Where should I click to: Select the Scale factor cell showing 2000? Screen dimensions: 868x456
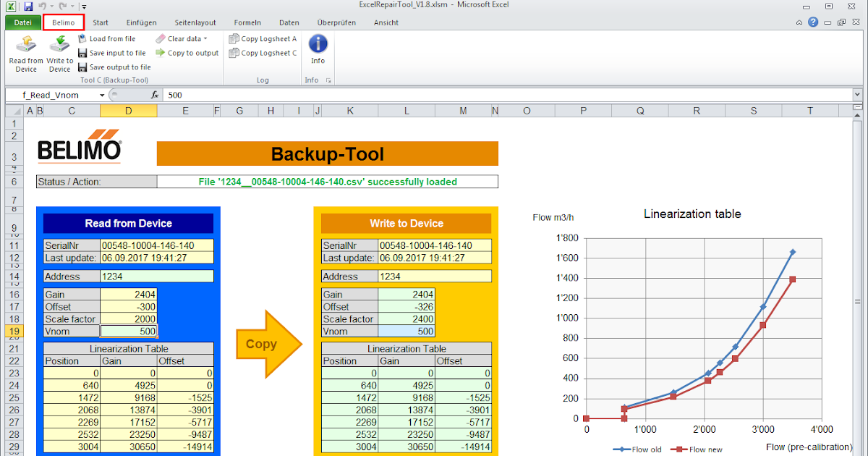pyautogui.click(x=128, y=319)
